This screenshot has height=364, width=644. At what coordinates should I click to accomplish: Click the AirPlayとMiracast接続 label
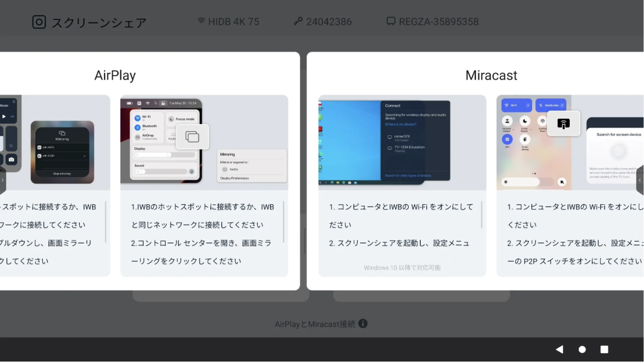[x=315, y=324]
